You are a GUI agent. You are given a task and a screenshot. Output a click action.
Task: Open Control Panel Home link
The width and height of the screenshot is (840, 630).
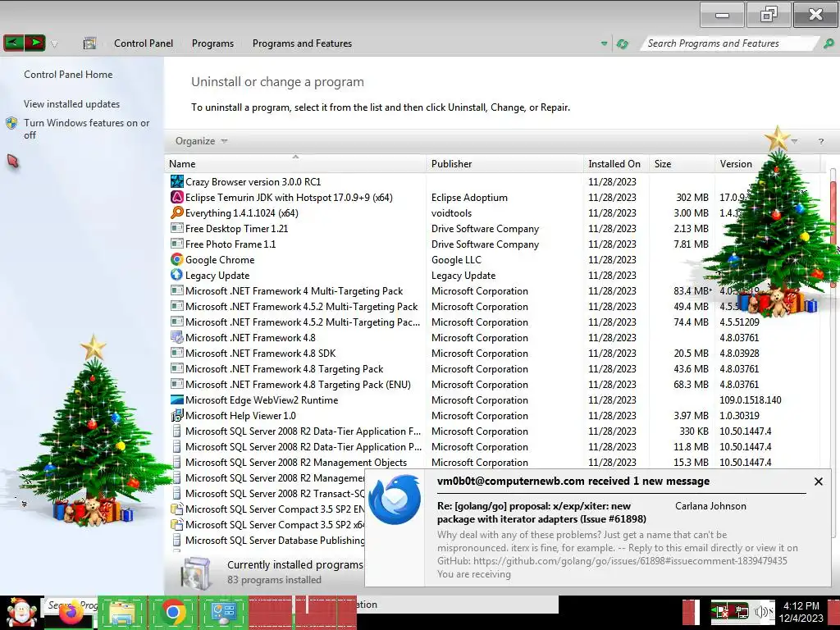(68, 75)
